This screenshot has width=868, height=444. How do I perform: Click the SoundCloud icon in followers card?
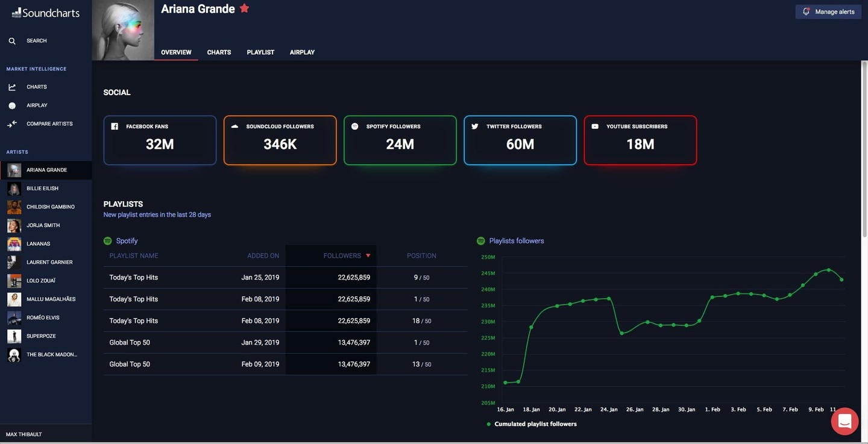(x=234, y=127)
